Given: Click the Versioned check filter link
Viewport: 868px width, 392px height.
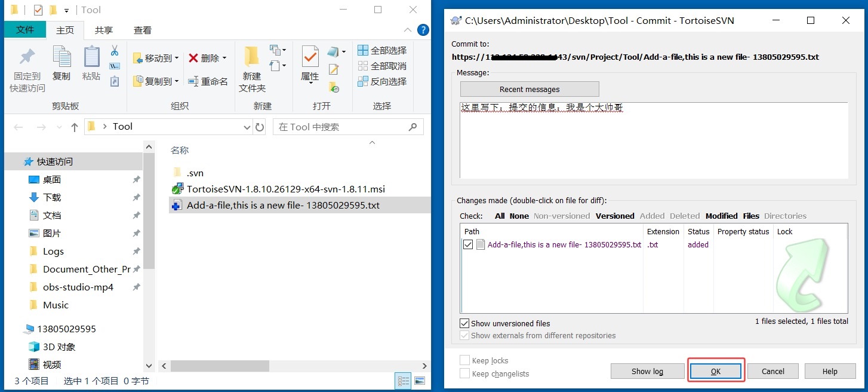Looking at the screenshot, I should (x=615, y=216).
